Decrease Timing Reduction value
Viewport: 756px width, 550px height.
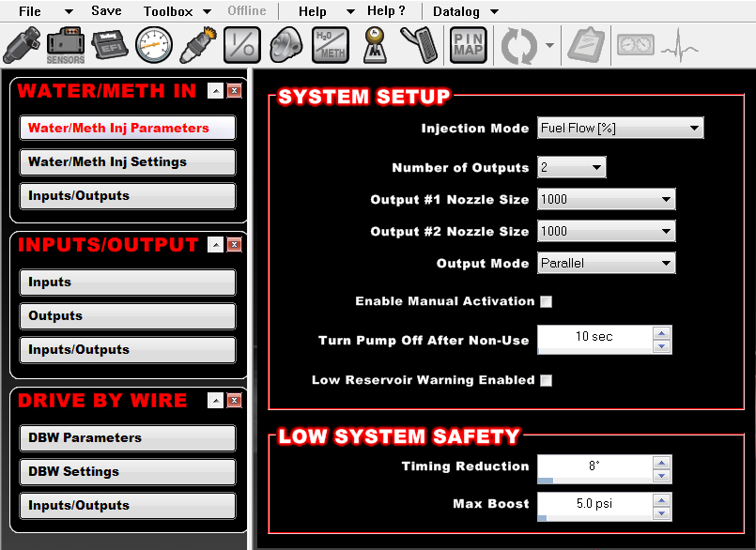pyautogui.click(x=661, y=476)
